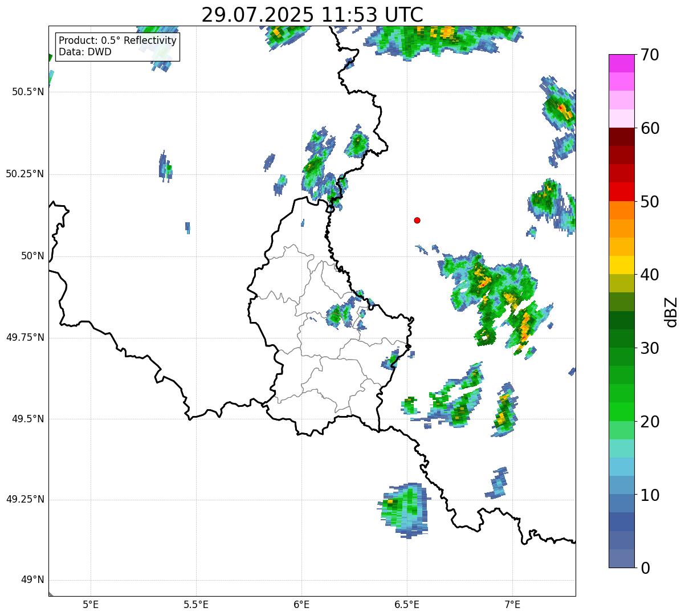Screen dimensions: 685x616
Task: Click the 5.5°E longitude label
Action: pos(196,604)
